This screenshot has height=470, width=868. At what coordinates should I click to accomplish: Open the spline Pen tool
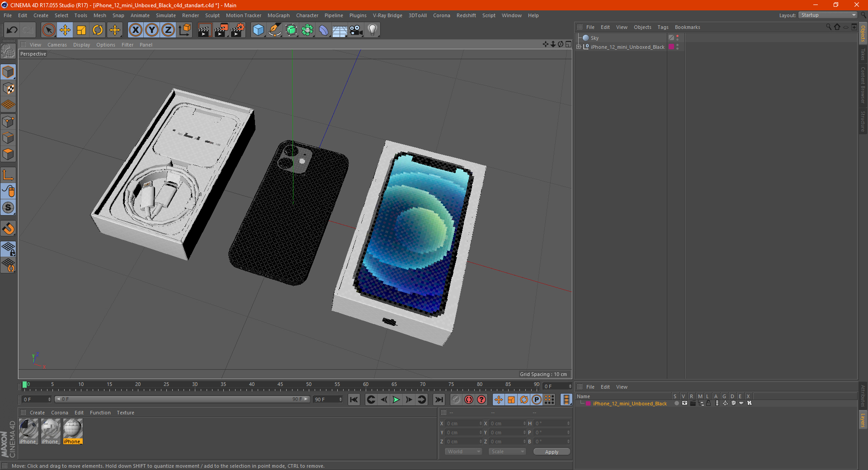(x=274, y=30)
